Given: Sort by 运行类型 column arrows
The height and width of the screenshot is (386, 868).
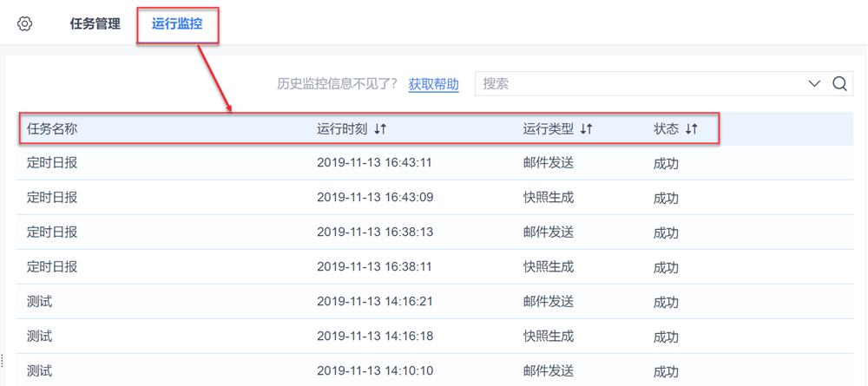Looking at the screenshot, I should tap(587, 129).
